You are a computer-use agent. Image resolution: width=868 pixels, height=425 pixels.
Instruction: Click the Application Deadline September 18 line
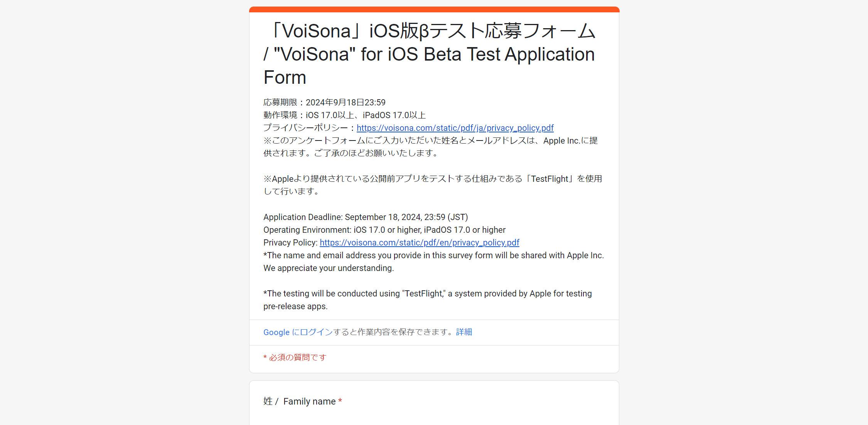click(x=366, y=217)
